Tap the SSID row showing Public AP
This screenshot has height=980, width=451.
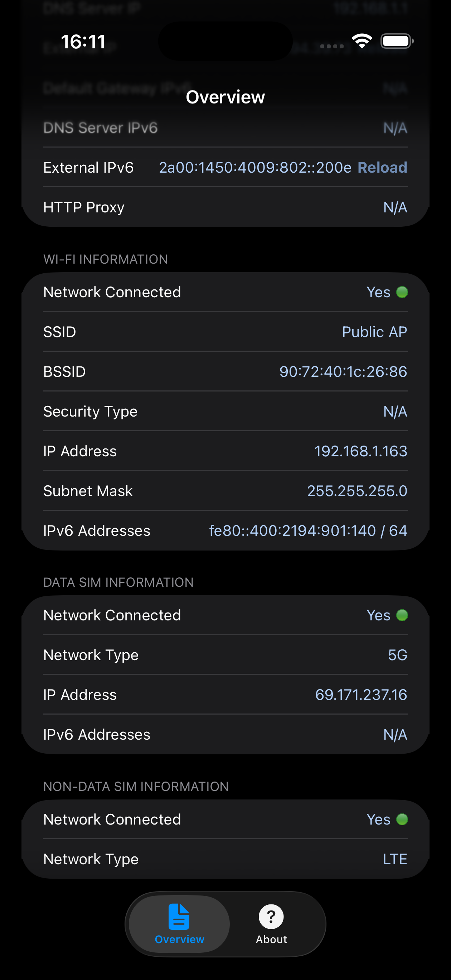click(225, 332)
